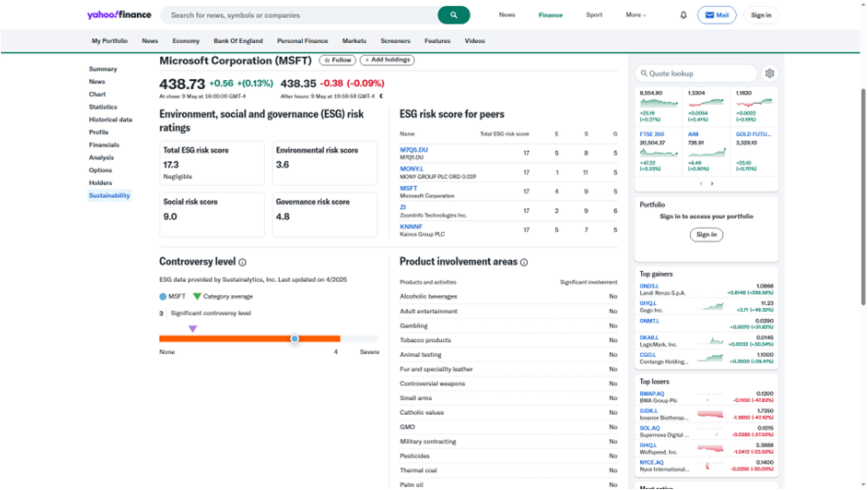Open the M7Q5.DU peer link
The image size is (868, 490).
(414, 150)
